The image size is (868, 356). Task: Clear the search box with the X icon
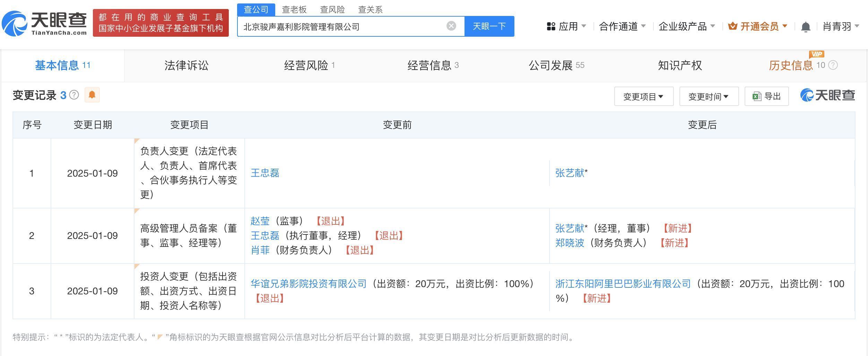[451, 26]
